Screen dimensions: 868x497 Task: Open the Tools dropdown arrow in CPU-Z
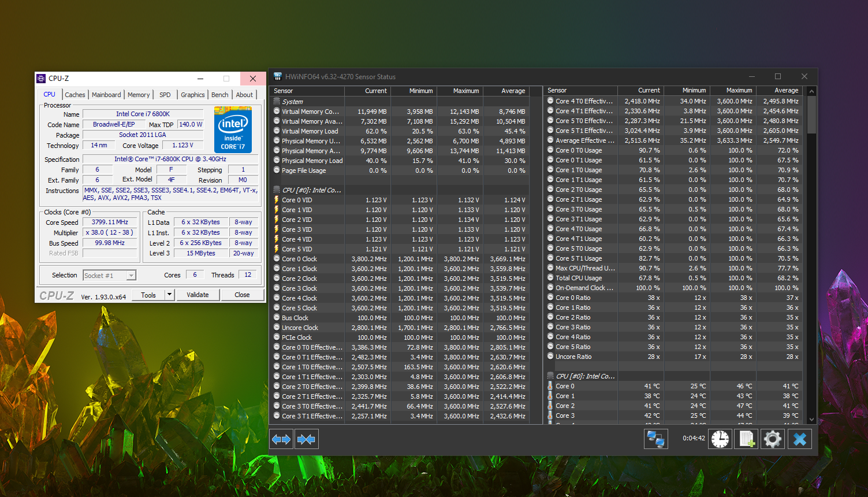pyautogui.click(x=169, y=295)
